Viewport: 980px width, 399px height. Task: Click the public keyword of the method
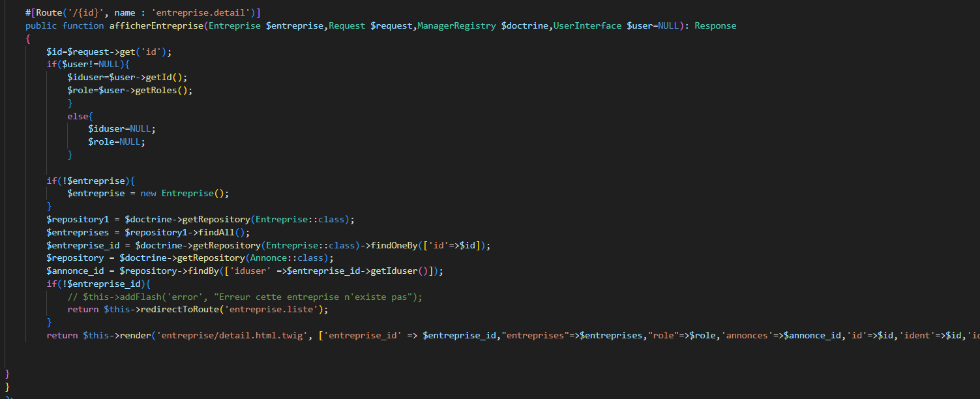point(41,26)
